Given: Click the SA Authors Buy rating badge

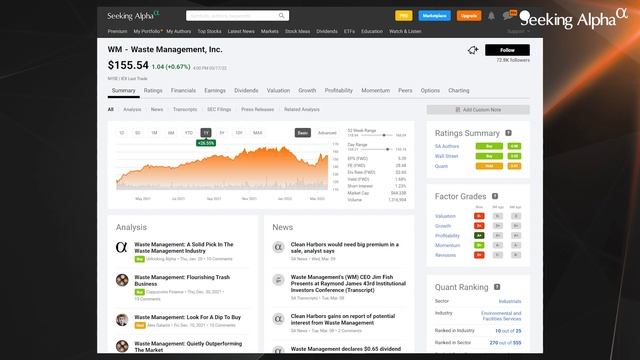Looking at the screenshot, I should [x=489, y=146].
